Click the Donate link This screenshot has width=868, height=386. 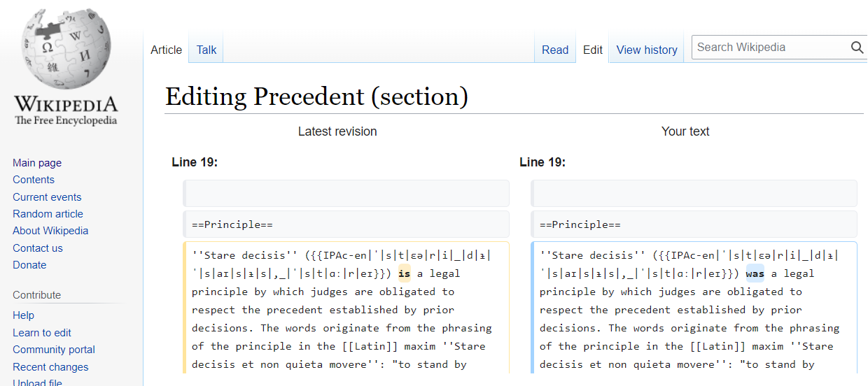click(29, 265)
